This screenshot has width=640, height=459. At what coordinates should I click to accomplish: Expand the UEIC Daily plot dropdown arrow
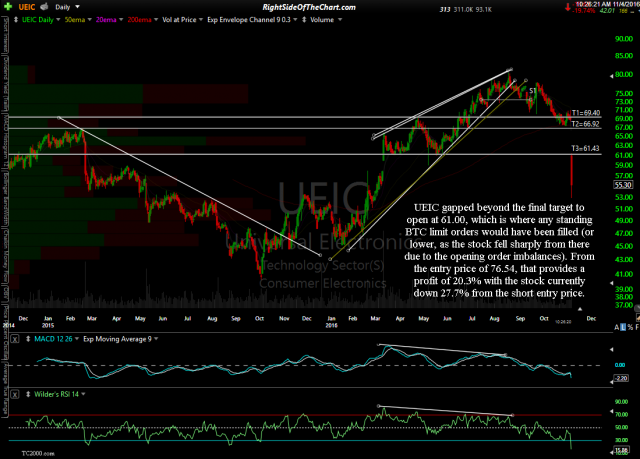tap(58, 20)
